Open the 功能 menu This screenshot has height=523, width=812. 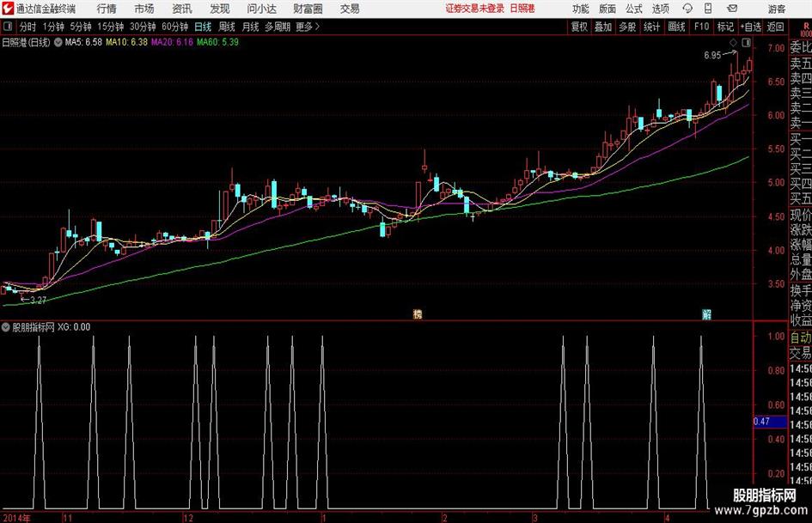(x=581, y=9)
